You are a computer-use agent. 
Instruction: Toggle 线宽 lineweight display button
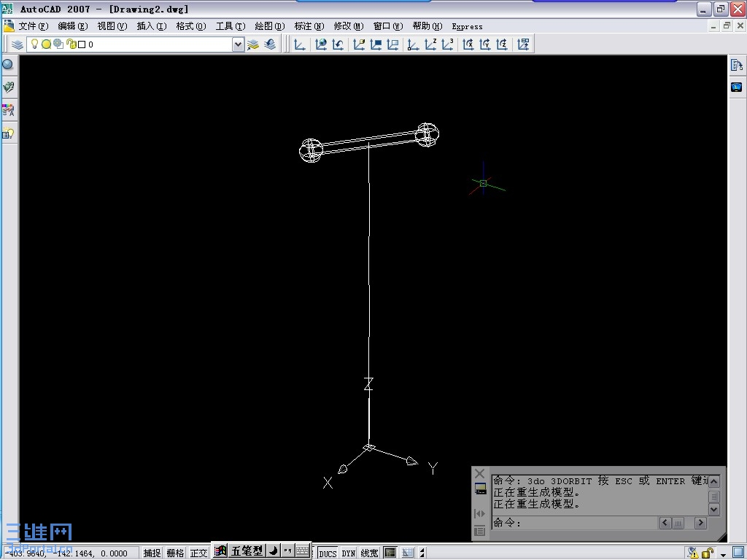[x=369, y=553]
